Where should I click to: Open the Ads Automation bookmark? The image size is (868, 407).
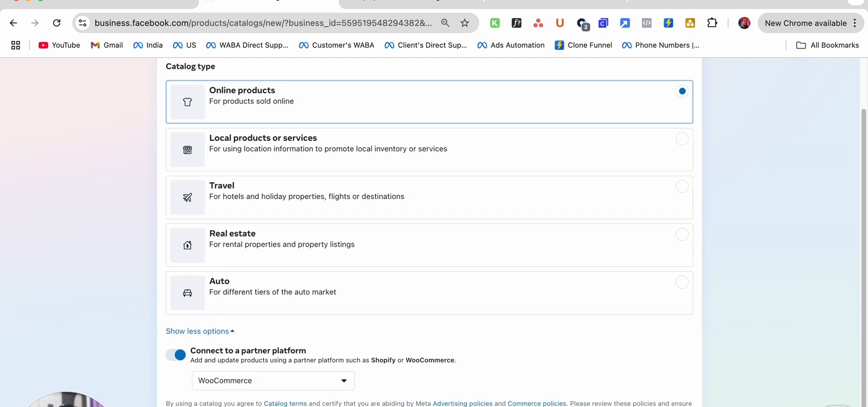click(x=511, y=45)
